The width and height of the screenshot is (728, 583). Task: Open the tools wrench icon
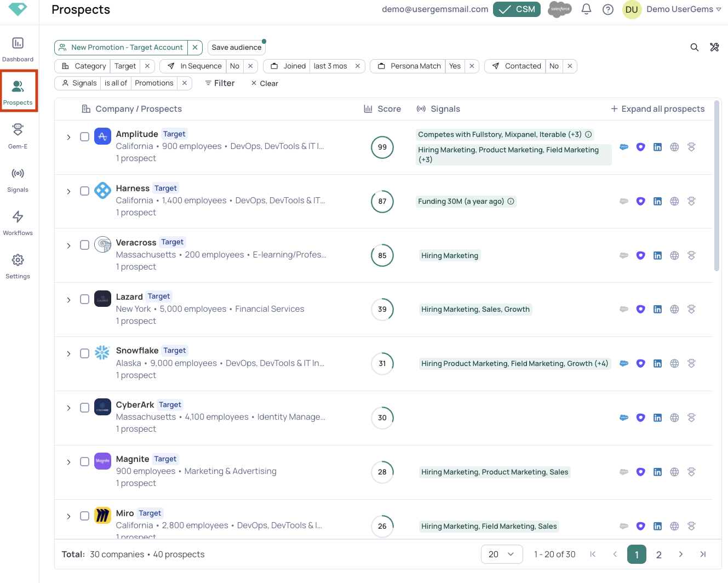(x=714, y=47)
